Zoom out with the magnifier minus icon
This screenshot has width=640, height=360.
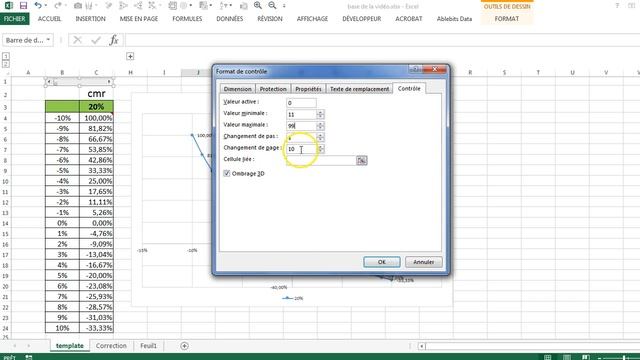point(272,6)
